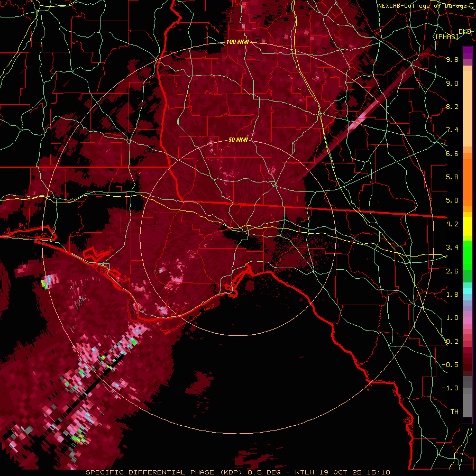The height and width of the screenshot is (476, 476).
Task: Click the cyan band of the color bar
Action: click(467, 291)
